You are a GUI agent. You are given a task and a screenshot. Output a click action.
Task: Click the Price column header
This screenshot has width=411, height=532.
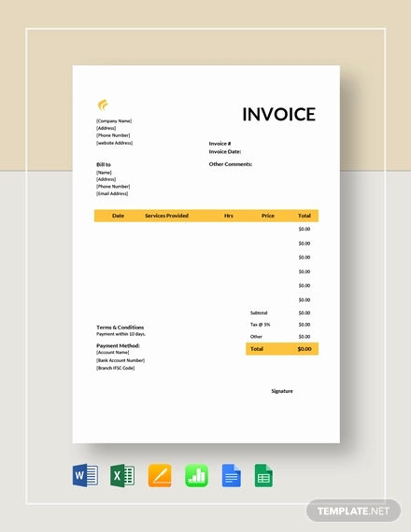(x=268, y=216)
